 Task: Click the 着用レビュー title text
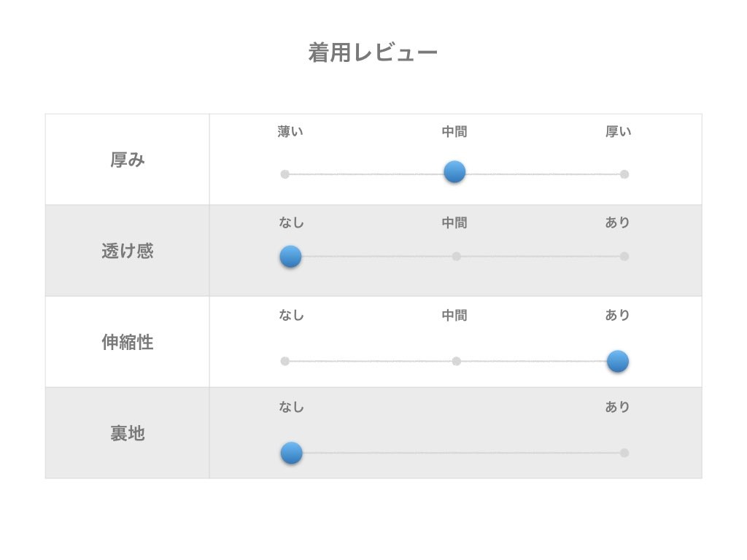pyautogui.click(x=373, y=52)
